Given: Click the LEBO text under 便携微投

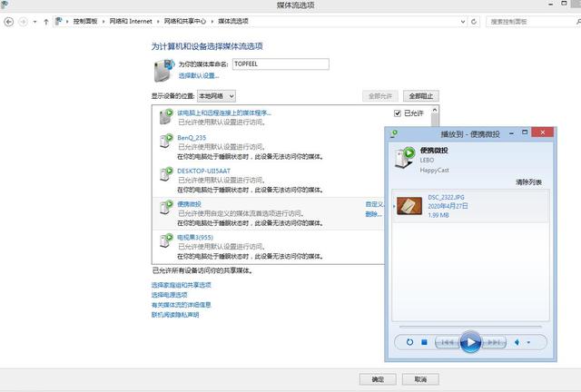Looking at the screenshot, I should 427,161.
